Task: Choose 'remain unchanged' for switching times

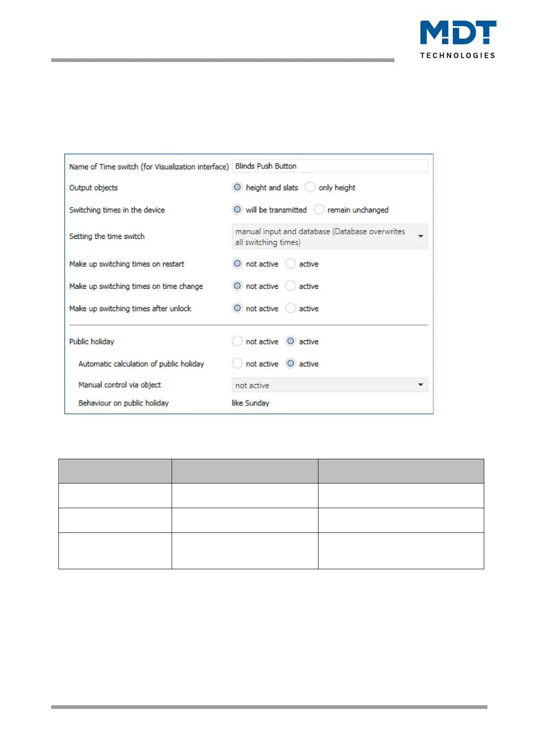Action: [319, 210]
